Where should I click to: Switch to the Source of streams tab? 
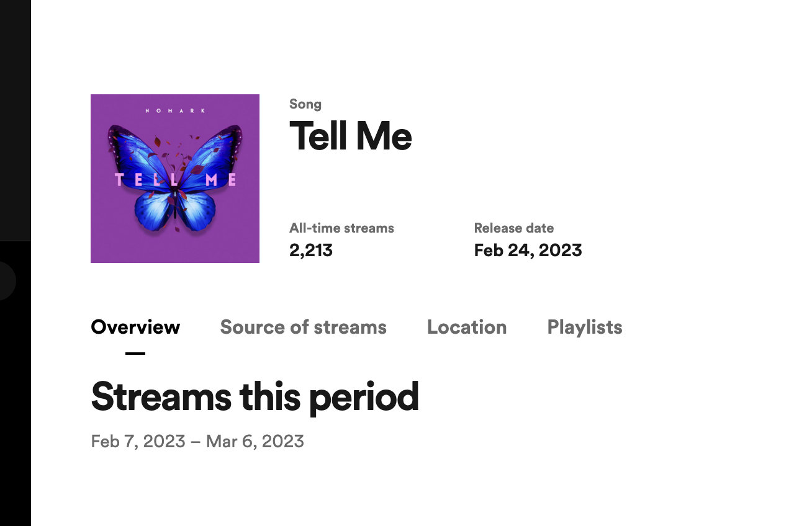[x=303, y=327]
